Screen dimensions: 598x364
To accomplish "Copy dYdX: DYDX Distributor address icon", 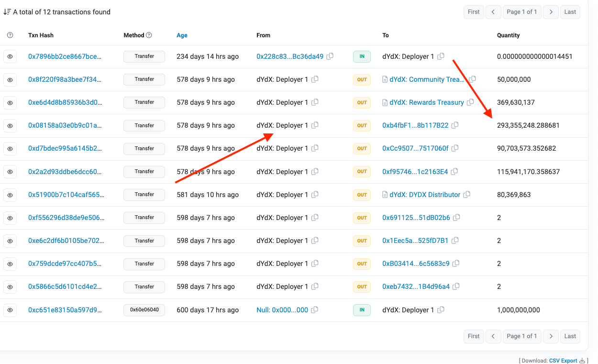I will [x=467, y=194].
